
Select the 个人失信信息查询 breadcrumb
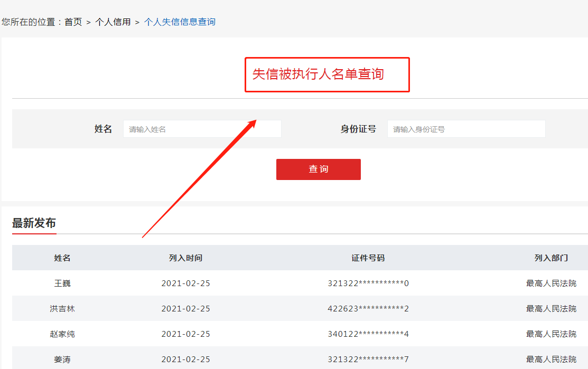[180, 22]
